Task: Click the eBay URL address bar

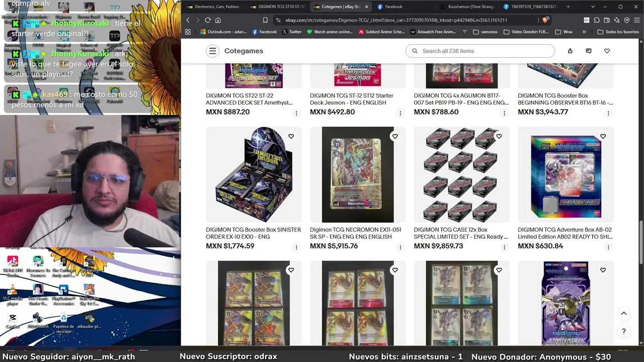Action: tap(397, 20)
